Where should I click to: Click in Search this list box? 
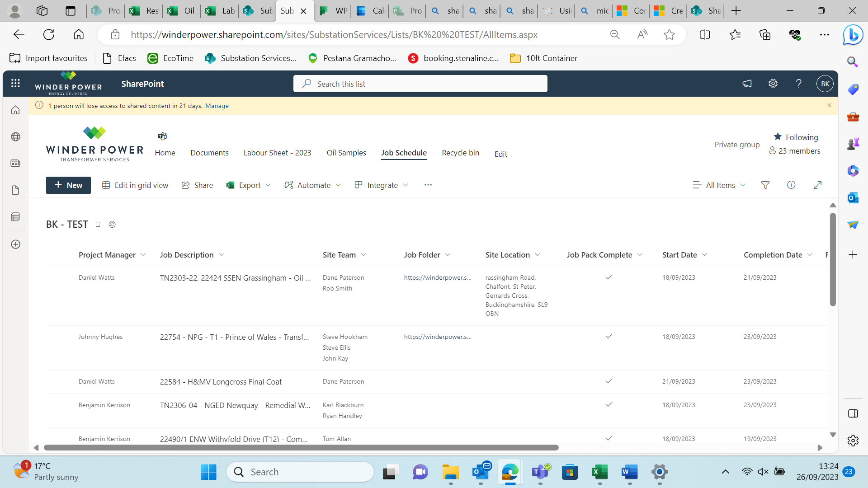[420, 84]
